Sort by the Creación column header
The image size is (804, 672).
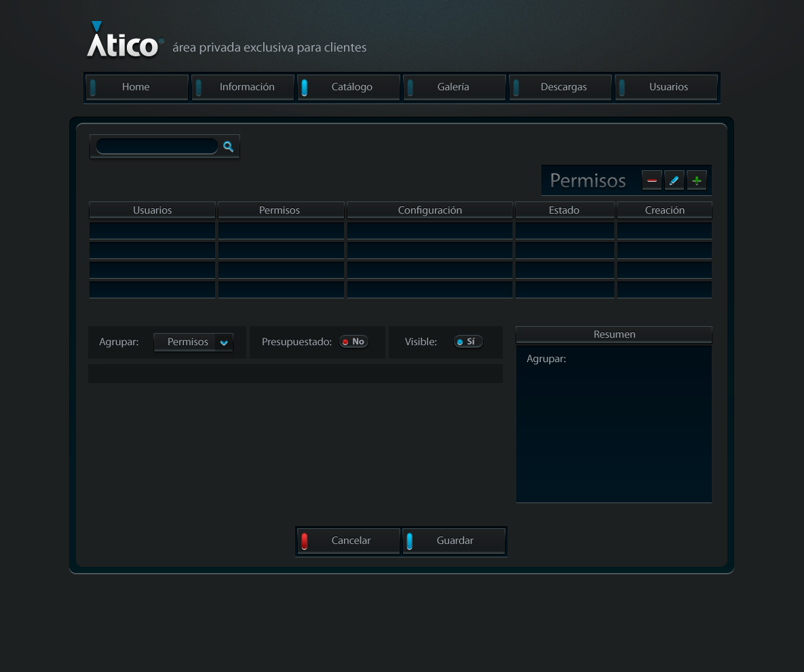(x=664, y=210)
